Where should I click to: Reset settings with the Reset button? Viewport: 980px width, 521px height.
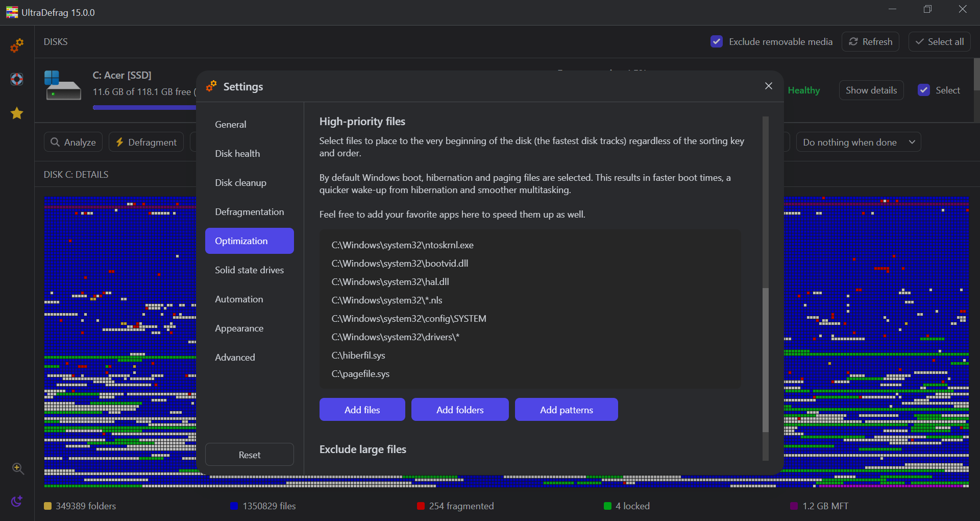tap(249, 455)
